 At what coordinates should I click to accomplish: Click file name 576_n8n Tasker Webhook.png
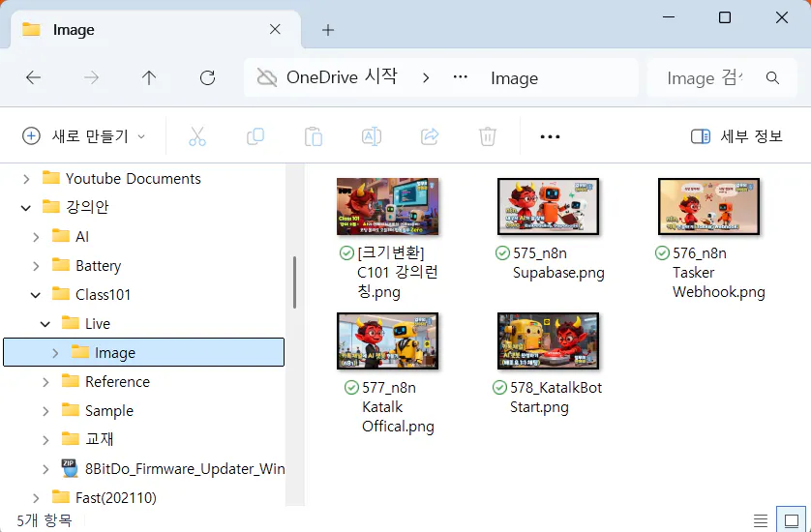coord(719,273)
